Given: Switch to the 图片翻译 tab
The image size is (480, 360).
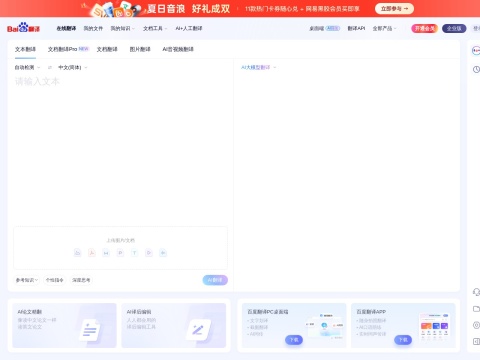Looking at the screenshot, I should tap(140, 49).
